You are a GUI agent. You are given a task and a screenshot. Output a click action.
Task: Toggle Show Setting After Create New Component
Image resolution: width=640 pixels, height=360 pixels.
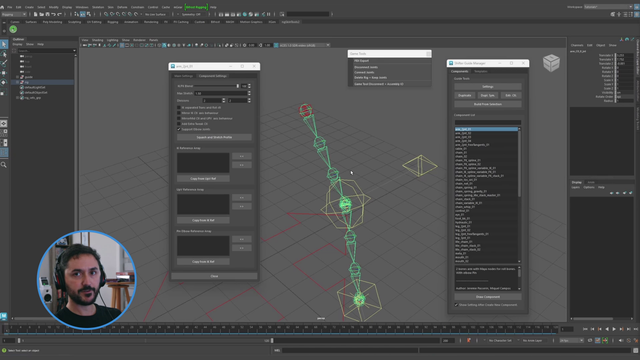pyautogui.click(x=456, y=305)
